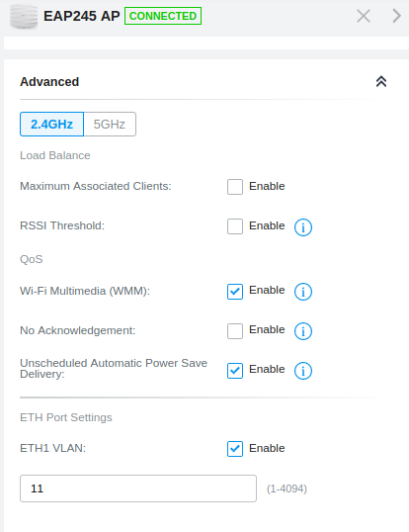Viewport: 409px width, 532px height.
Task: Click the Advanced section header title
Action: (49, 82)
